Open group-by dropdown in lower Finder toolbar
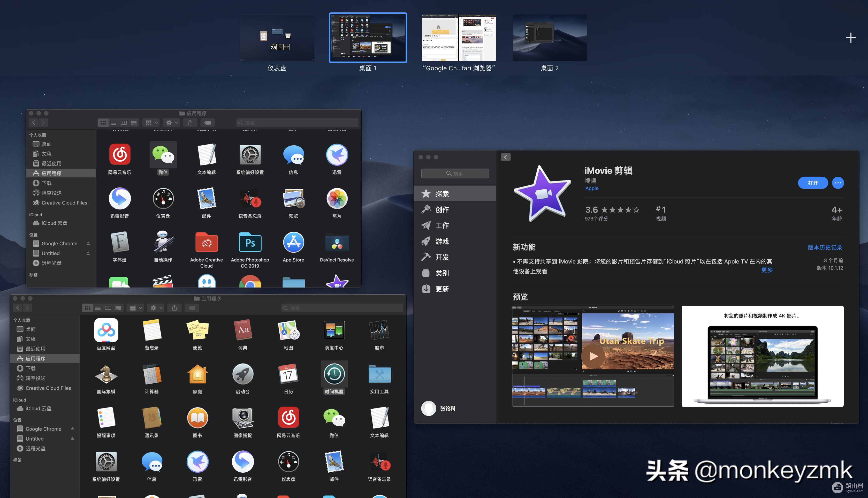 135,308
